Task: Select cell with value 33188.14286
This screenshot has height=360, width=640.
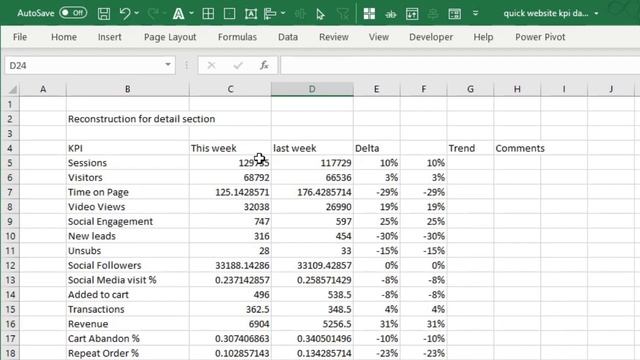Action: (x=230, y=265)
